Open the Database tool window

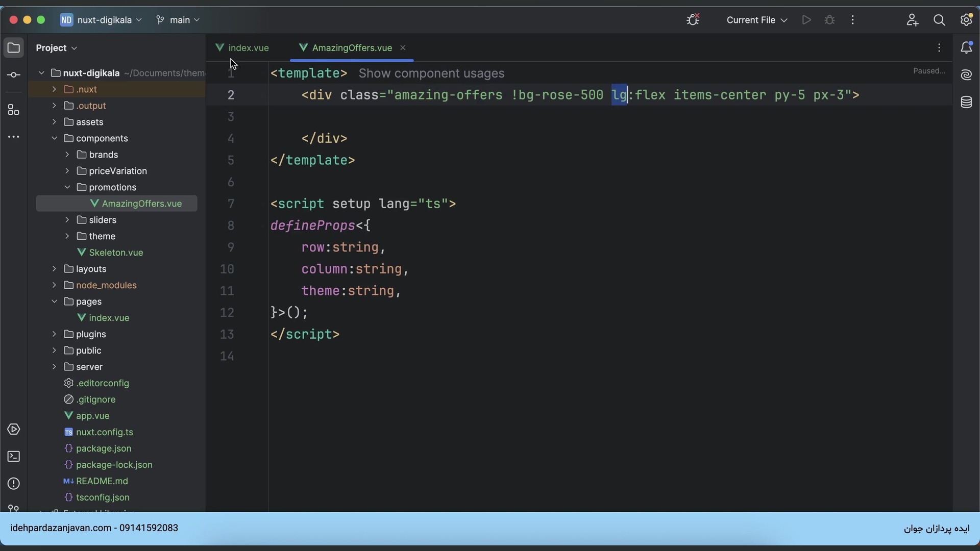click(x=966, y=103)
